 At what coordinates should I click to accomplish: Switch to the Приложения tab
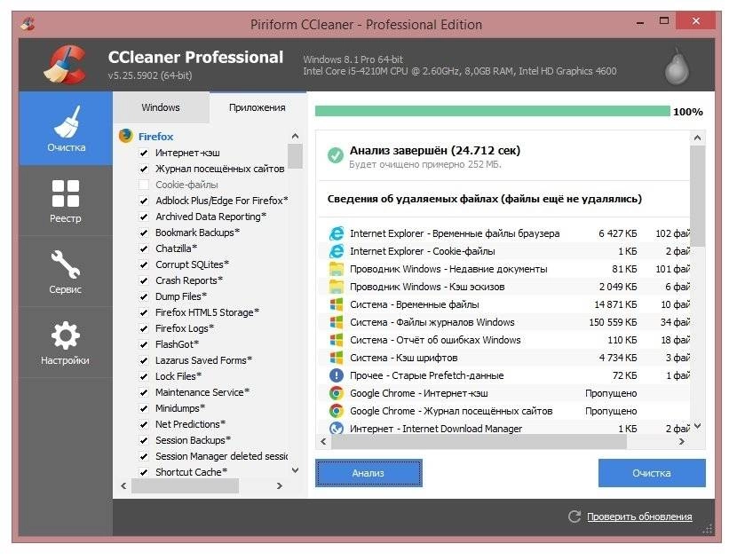point(258,107)
